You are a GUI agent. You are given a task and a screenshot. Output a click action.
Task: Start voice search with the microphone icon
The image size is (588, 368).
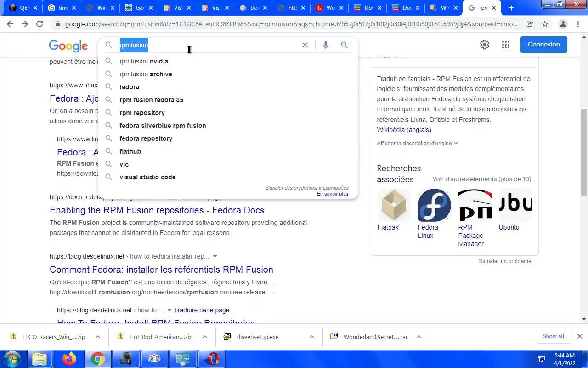[326, 45]
